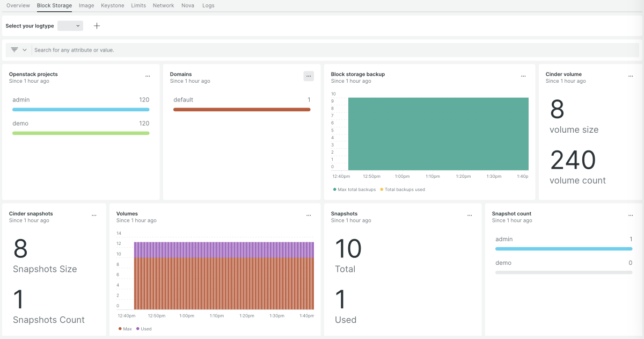The width and height of the screenshot is (644, 339).
Task: Open the Openstack projects card options menu
Action: (x=148, y=76)
